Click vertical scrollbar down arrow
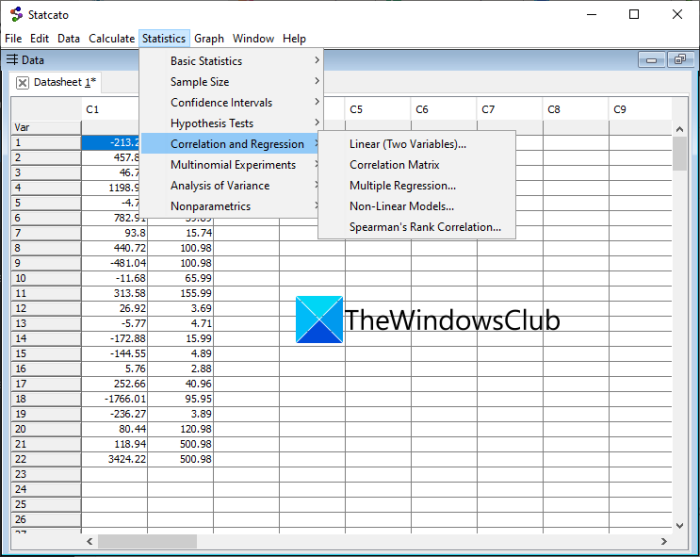Image resolution: width=700 pixels, height=557 pixels. [679, 526]
